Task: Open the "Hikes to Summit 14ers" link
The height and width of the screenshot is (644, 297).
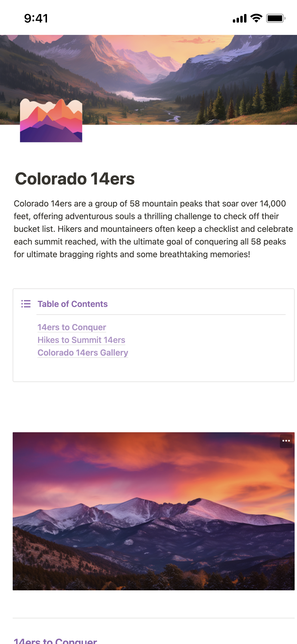Action: [x=81, y=340]
